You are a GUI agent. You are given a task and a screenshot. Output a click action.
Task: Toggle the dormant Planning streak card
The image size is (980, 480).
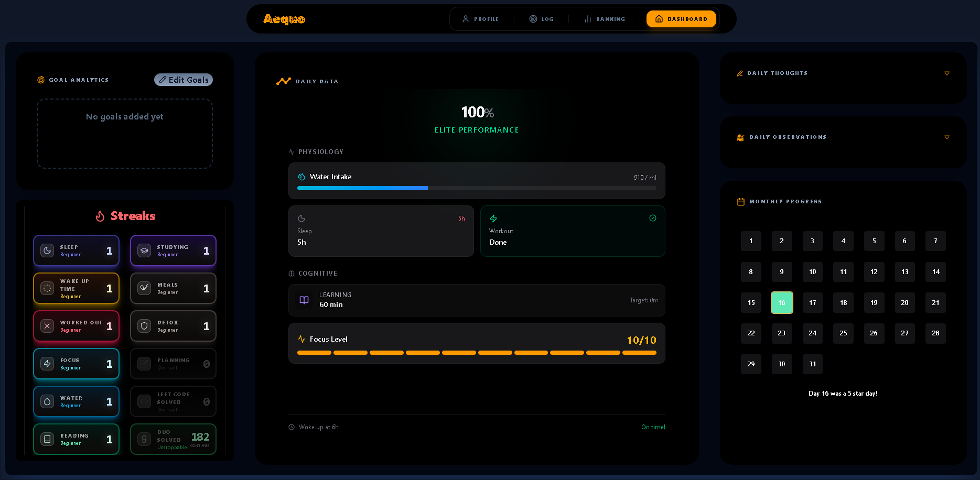(x=173, y=364)
